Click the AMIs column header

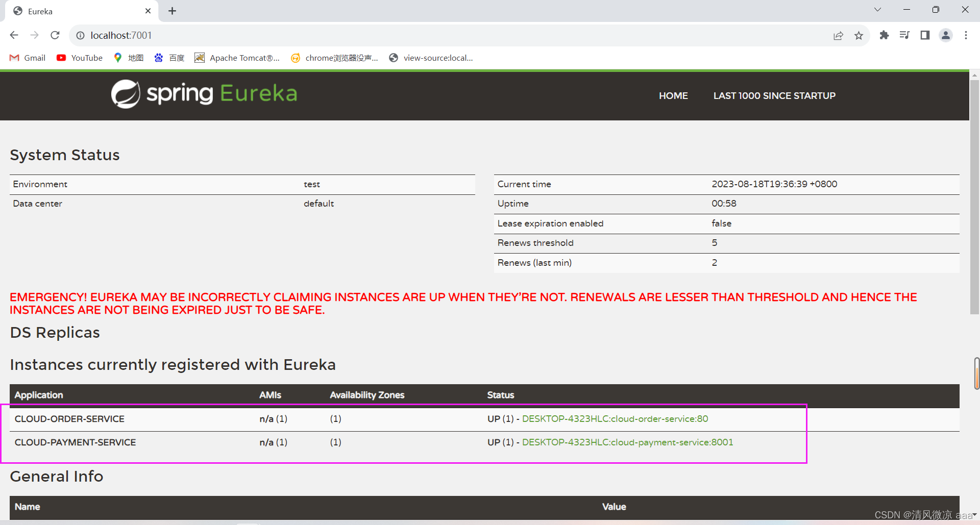[270, 394]
